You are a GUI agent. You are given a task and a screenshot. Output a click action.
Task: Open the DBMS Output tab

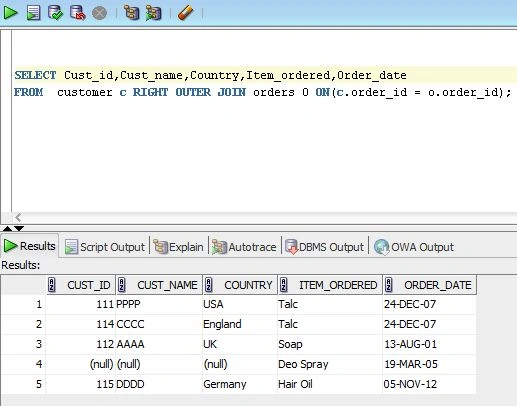coord(324,247)
